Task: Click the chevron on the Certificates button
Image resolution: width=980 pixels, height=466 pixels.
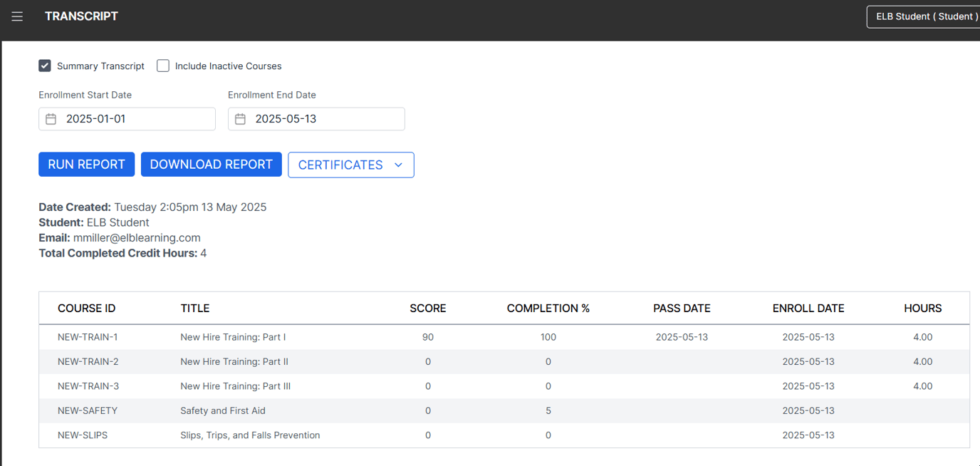Action: [399, 165]
